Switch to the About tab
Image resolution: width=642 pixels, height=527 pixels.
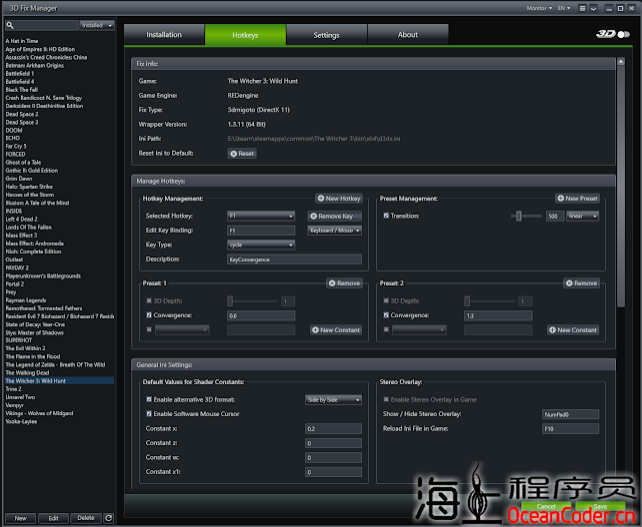pyautogui.click(x=408, y=35)
